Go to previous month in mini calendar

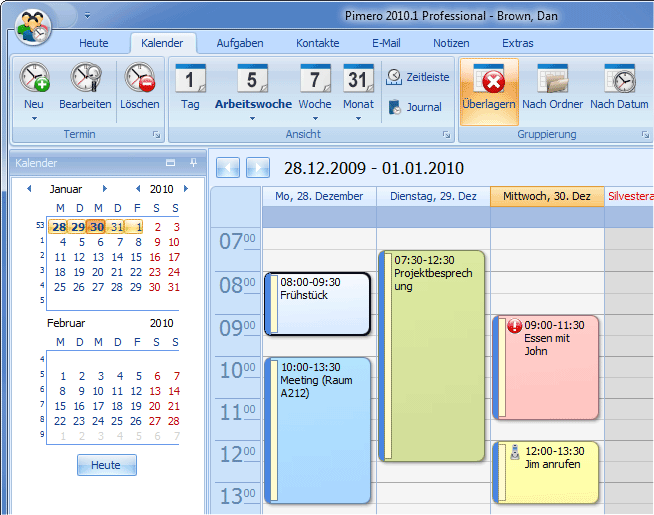(x=29, y=189)
